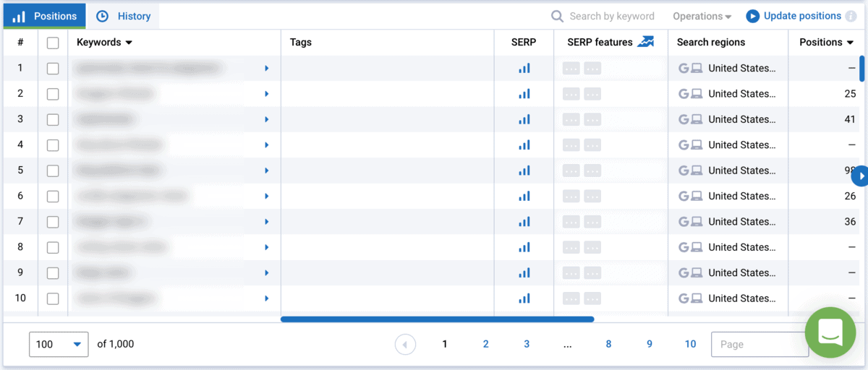868x370 pixels.
Task: Open SERP chart icon in row 2
Action: [x=524, y=94]
